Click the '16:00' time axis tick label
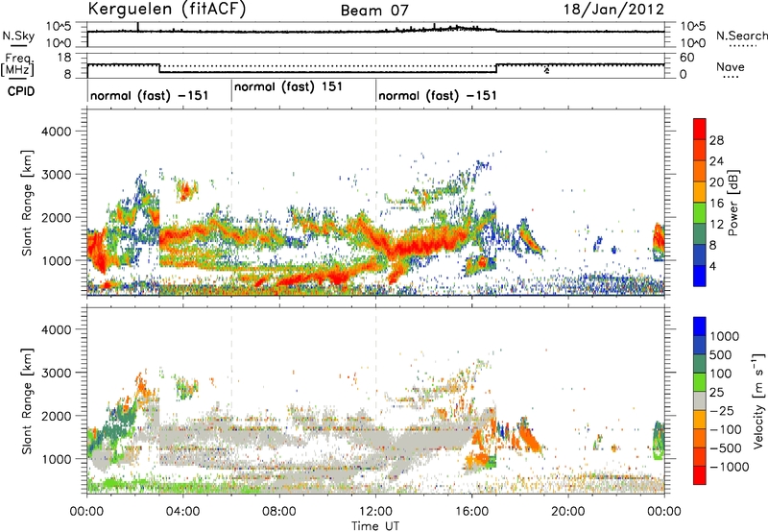 tap(471, 512)
